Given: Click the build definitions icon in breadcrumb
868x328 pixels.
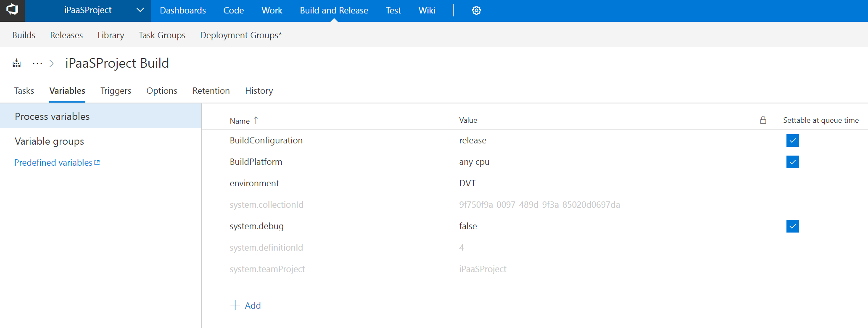Looking at the screenshot, I should (17, 63).
